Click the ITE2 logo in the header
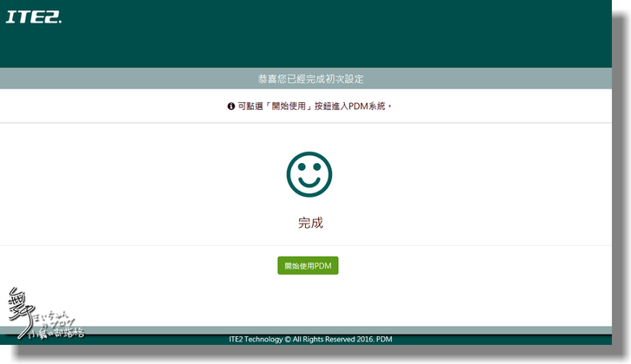This screenshot has width=631, height=364. (x=34, y=16)
